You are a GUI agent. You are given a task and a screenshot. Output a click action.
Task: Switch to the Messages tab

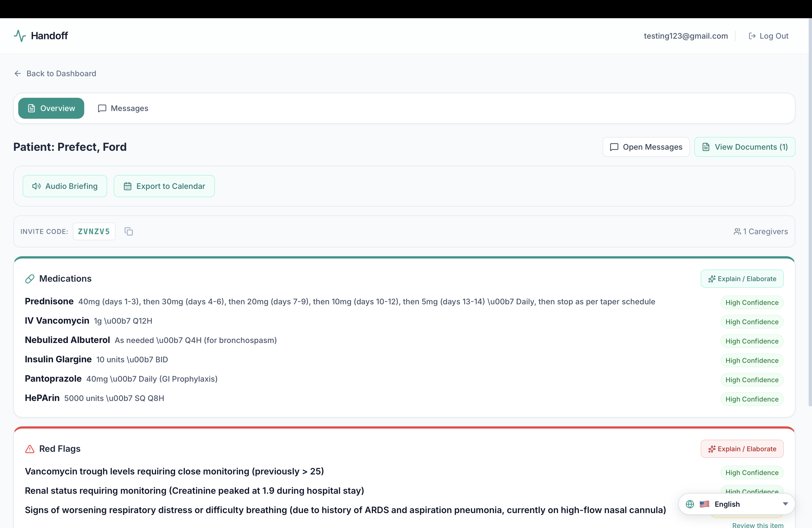click(x=123, y=109)
